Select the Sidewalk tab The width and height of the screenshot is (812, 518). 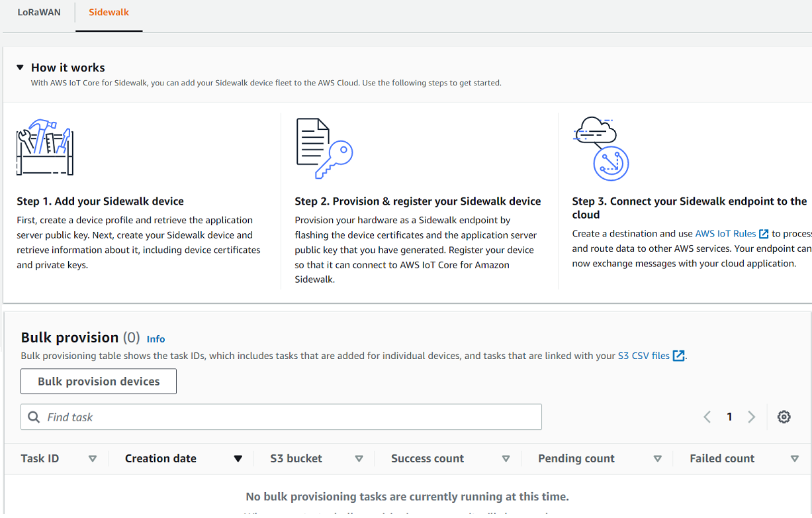coord(109,13)
